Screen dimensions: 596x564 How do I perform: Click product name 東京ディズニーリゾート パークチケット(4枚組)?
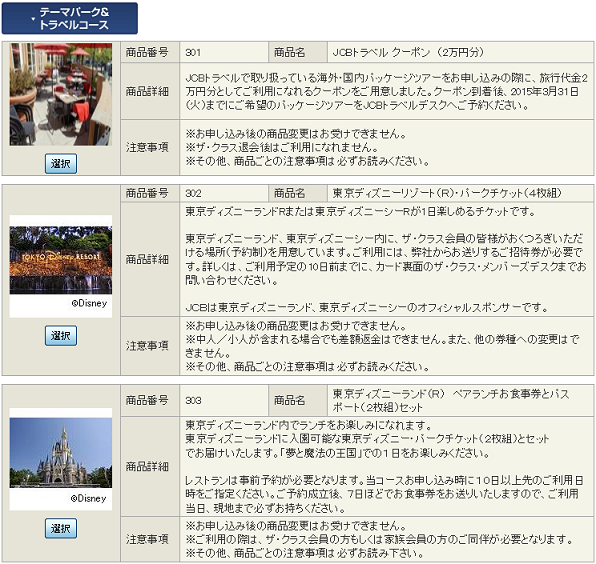[x=447, y=193]
